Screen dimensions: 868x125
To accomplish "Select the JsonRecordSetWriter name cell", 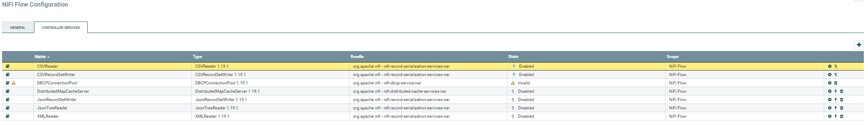I will pyautogui.click(x=112, y=100).
